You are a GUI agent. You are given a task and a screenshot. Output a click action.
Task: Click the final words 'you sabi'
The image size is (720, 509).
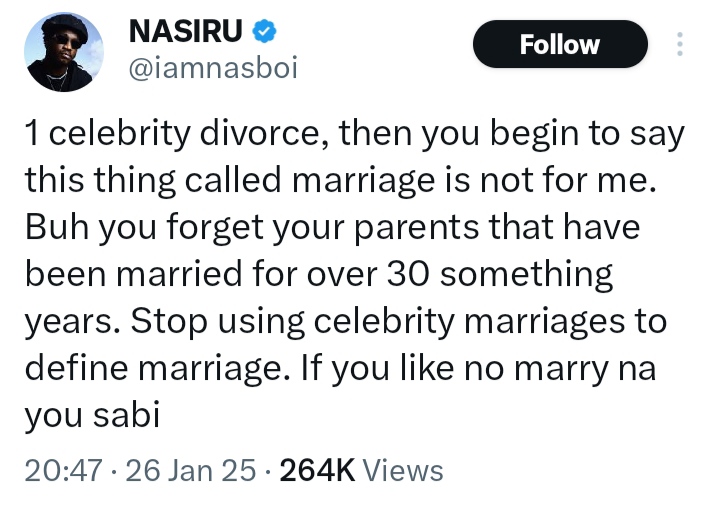click(x=91, y=413)
